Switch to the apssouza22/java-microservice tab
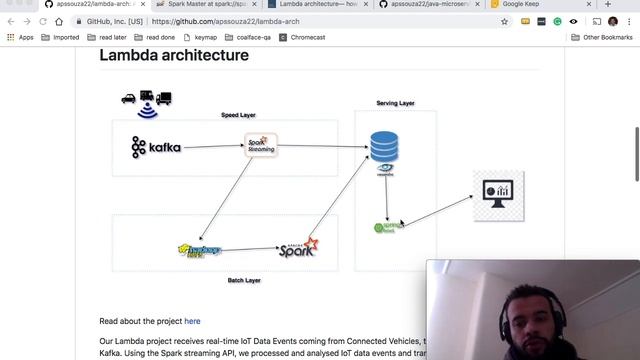This screenshot has height=360, width=640. pyautogui.click(x=429, y=4)
